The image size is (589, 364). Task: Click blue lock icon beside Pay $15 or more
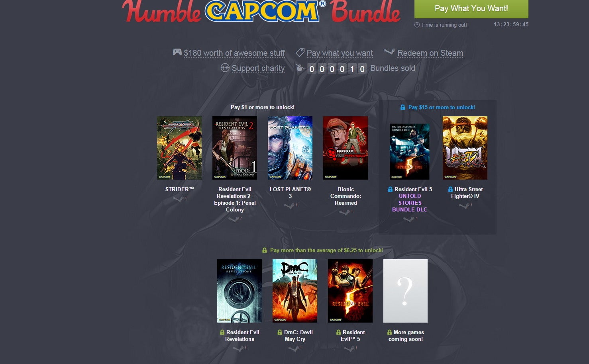pos(403,107)
